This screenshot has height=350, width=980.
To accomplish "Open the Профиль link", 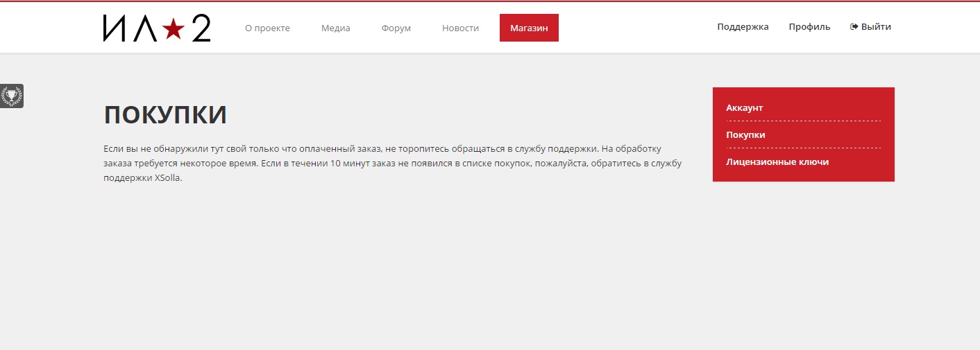I will 809,27.
